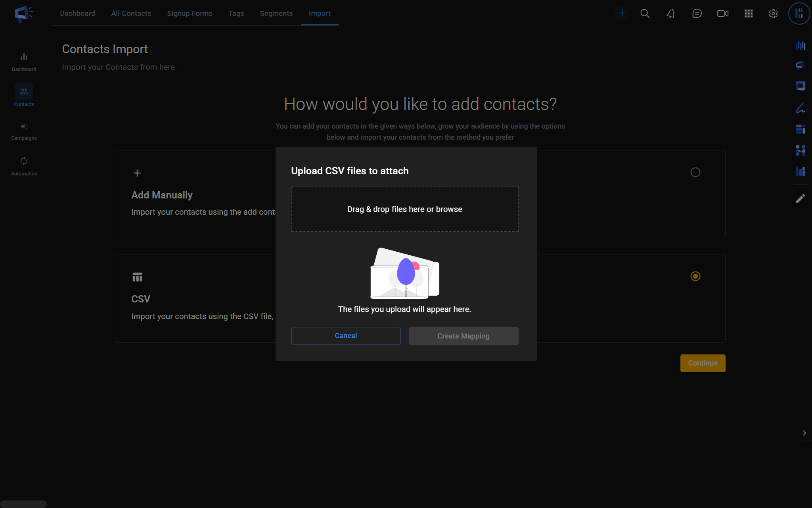
Task: Open the notifications bell
Action: 670,13
